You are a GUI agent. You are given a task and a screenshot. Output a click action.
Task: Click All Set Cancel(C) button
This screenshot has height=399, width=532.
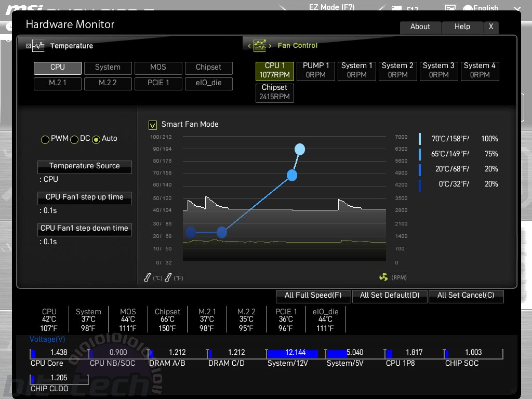tap(466, 296)
